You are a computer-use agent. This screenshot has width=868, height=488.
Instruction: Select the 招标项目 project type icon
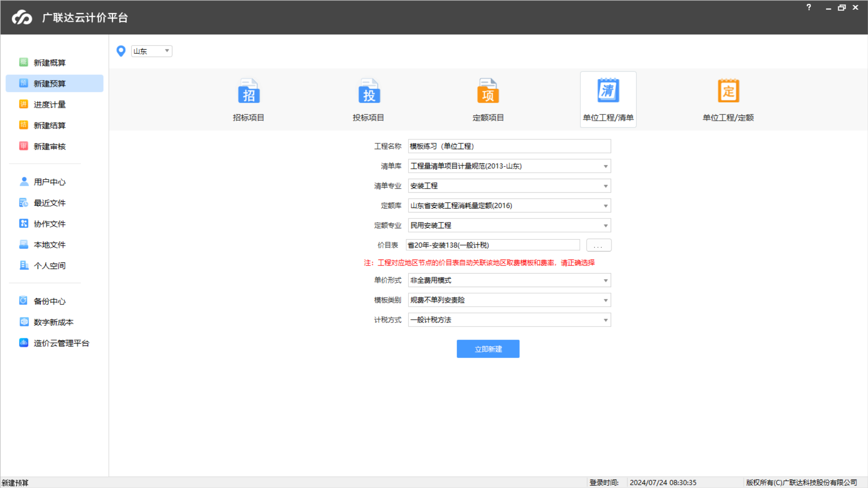[x=248, y=91]
